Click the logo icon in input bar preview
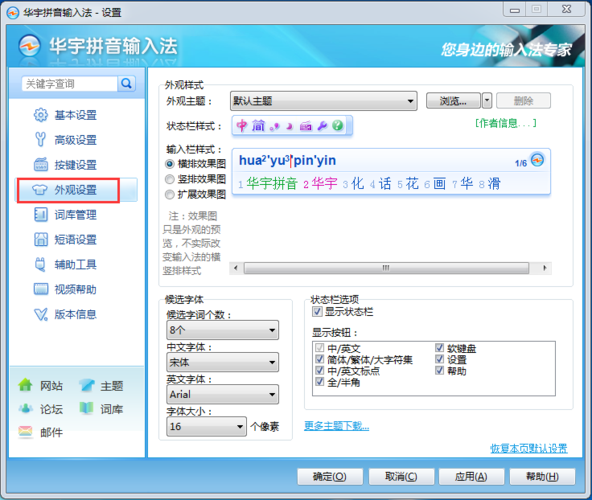This screenshot has width=592, height=500. 537,160
